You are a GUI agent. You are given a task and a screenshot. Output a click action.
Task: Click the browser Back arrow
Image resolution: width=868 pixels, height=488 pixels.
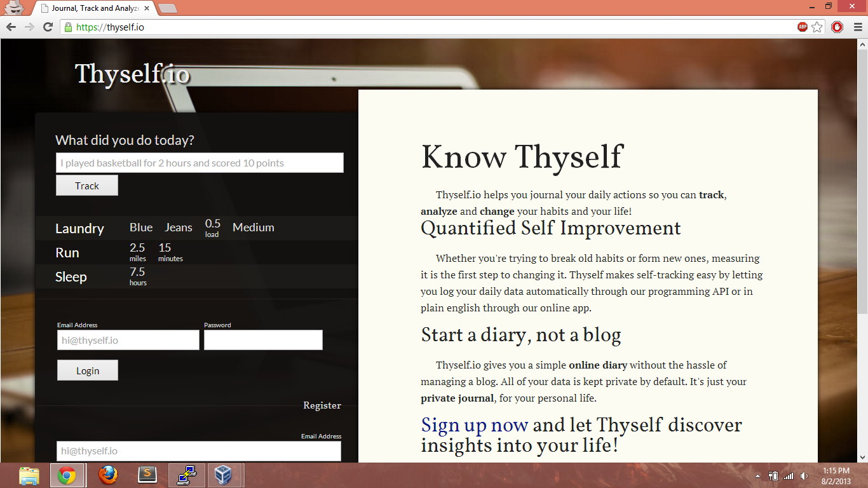[x=11, y=27]
